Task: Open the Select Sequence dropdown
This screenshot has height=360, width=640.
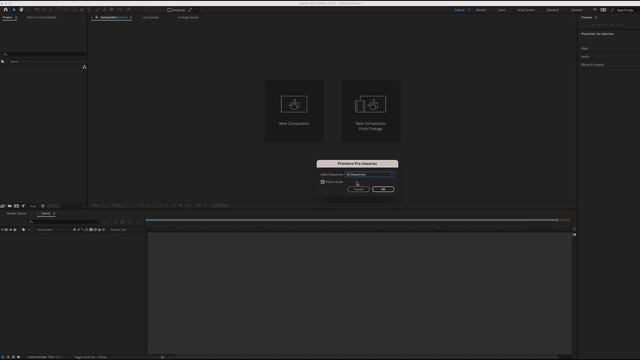Action: (x=369, y=174)
